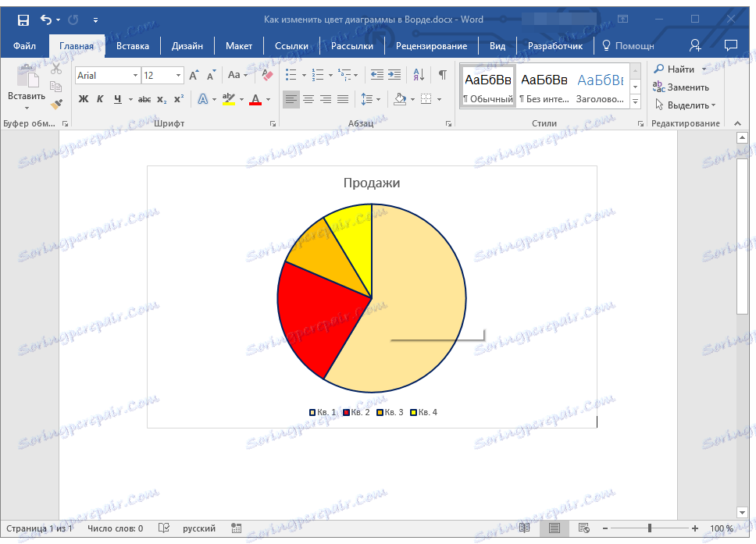The height and width of the screenshot is (544, 756).
Task: Collapse the ribbon with the chevron
Action: (x=737, y=124)
